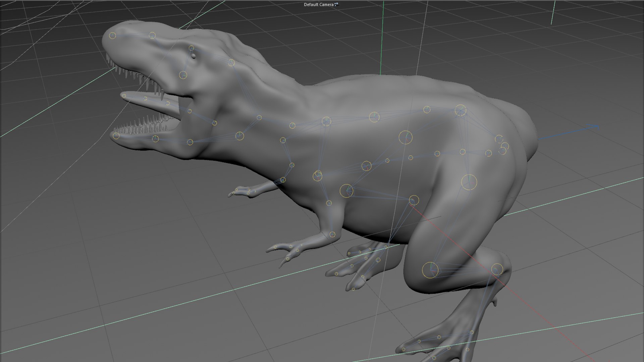
Task: Select the ankle joint of the near hind leg
Action: coord(497,269)
